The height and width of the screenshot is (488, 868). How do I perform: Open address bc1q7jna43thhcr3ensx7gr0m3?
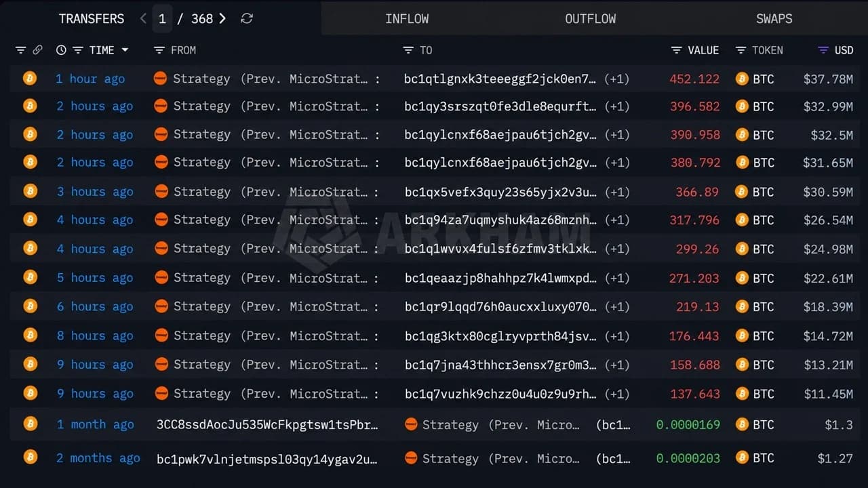point(500,365)
